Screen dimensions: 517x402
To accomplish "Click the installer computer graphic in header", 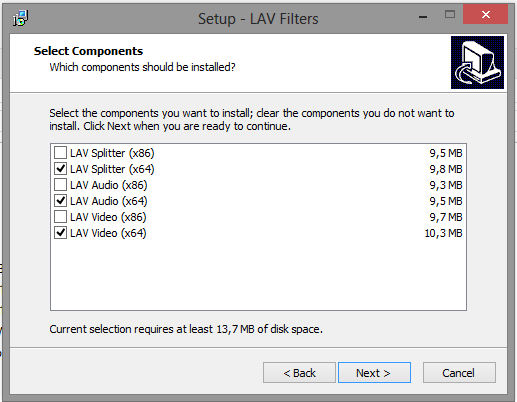I will [x=477, y=62].
